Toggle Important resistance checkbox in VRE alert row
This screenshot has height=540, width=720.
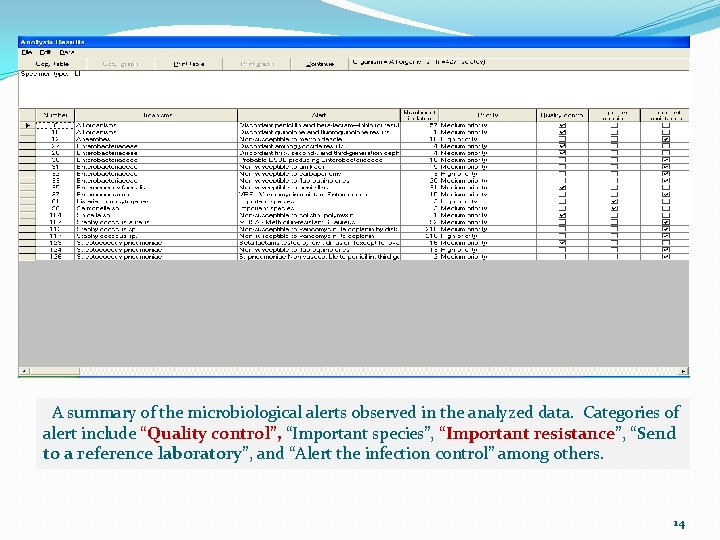666,194
